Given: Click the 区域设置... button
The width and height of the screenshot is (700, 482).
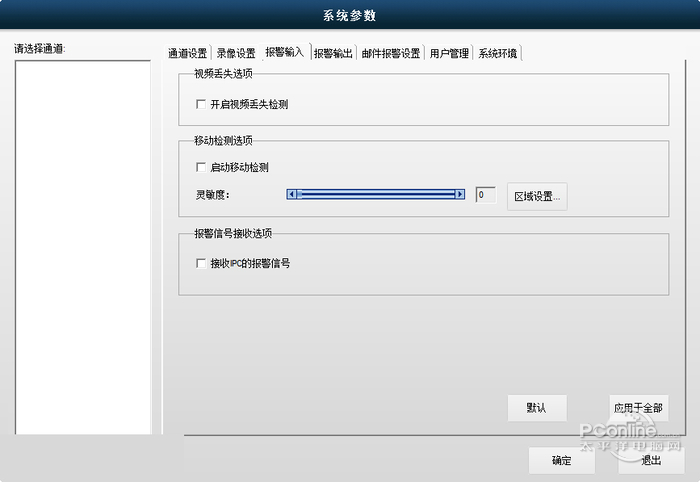Looking at the screenshot, I should (537, 196).
